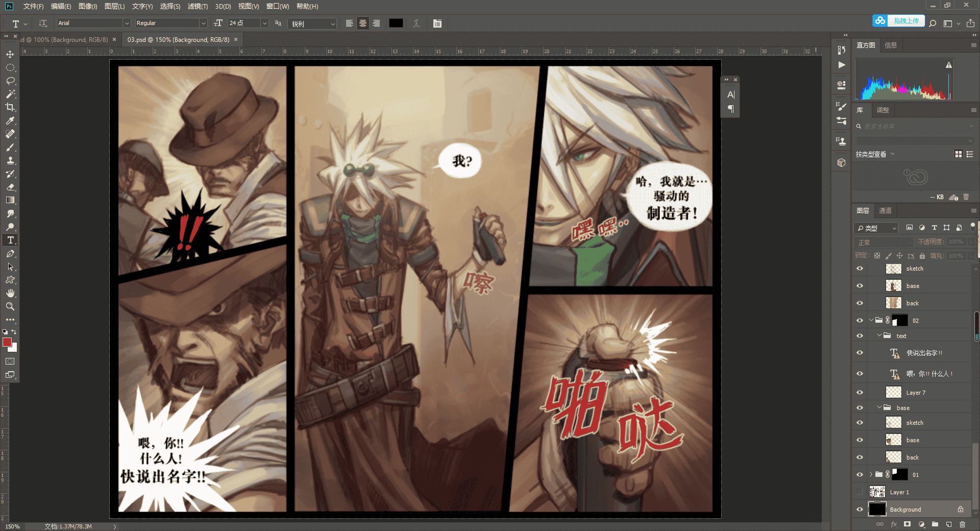Screen dimensions: 980x531
Task: Hide the Background layer
Action: click(x=860, y=510)
